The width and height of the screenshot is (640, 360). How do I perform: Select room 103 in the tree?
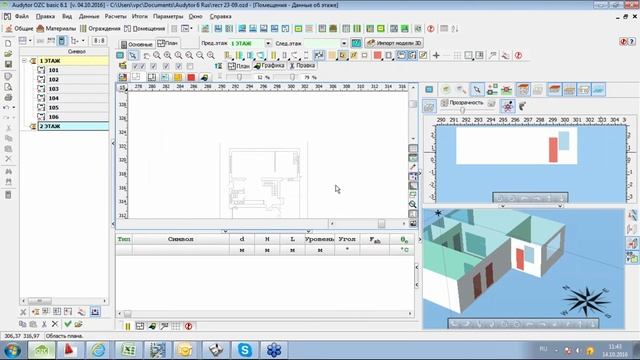coord(53,89)
